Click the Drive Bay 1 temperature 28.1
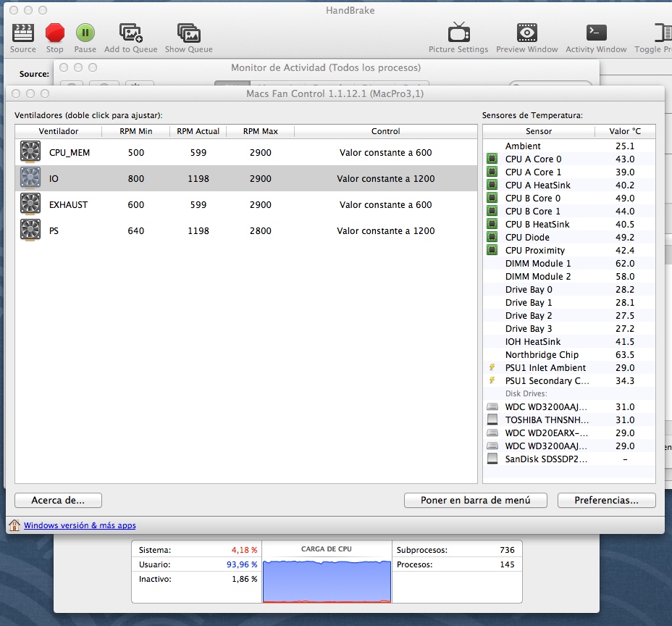The image size is (672, 626). (x=625, y=303)
